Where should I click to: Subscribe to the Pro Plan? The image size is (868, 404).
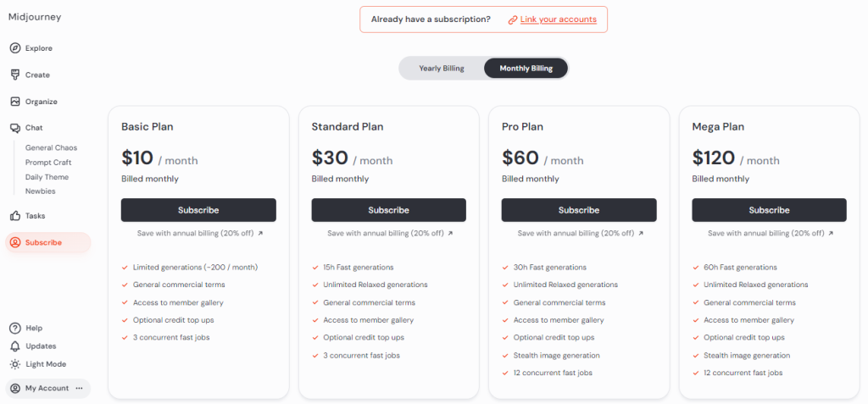click(579, 210)
